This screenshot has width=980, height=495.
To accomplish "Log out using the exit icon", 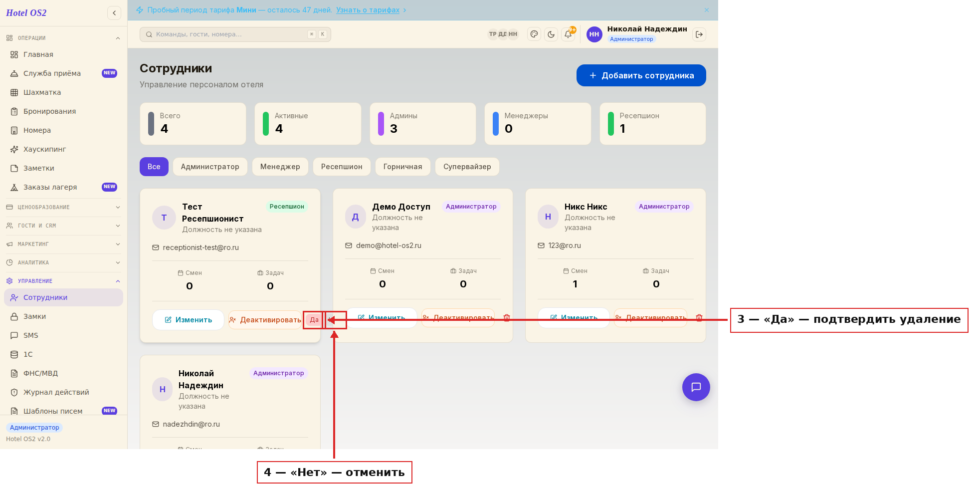I will [x=699, y=34].
